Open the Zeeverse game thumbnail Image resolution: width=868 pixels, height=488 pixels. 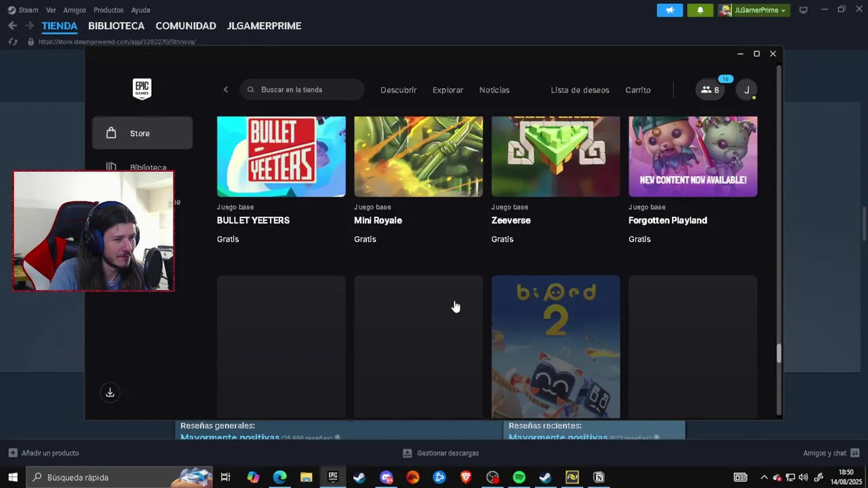555,157
